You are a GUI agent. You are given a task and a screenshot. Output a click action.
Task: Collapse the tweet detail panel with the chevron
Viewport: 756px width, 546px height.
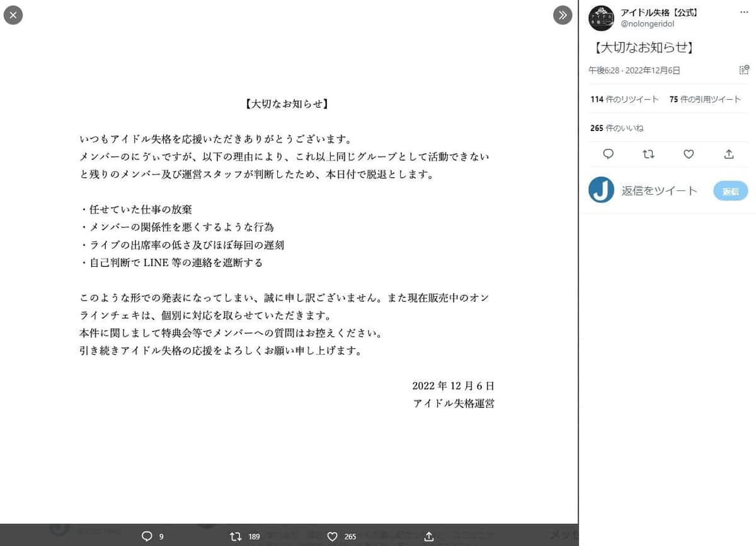click(x=562, y=15)
